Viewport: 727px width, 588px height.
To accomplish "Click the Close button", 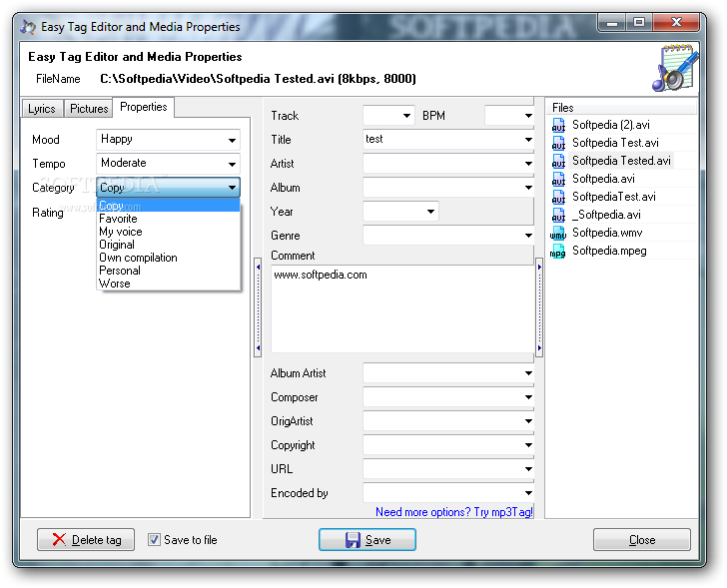I will click(x=642, y=540).
